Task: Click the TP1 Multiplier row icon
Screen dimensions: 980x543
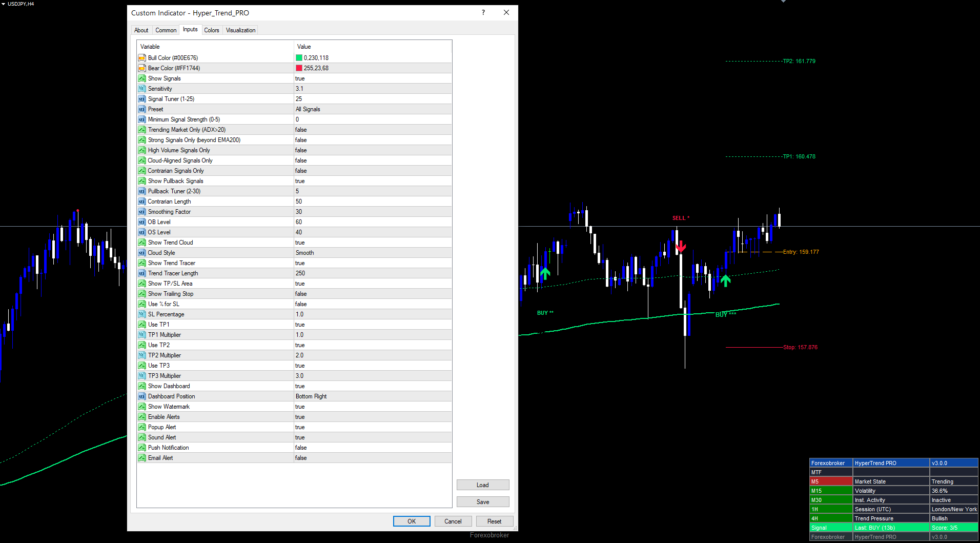Action: [x=142, y=335]
